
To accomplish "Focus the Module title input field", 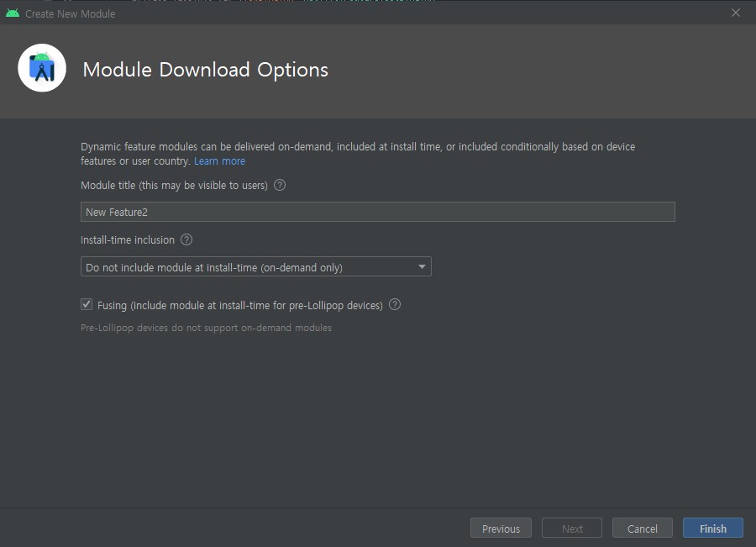I will (x=377, y=212).
